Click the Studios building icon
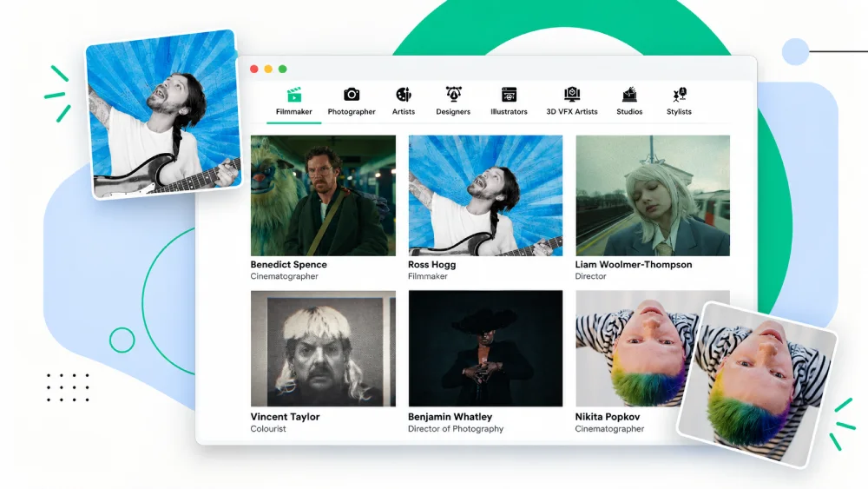The width and height of the screenshot is (868, 489). pos(629,95)
